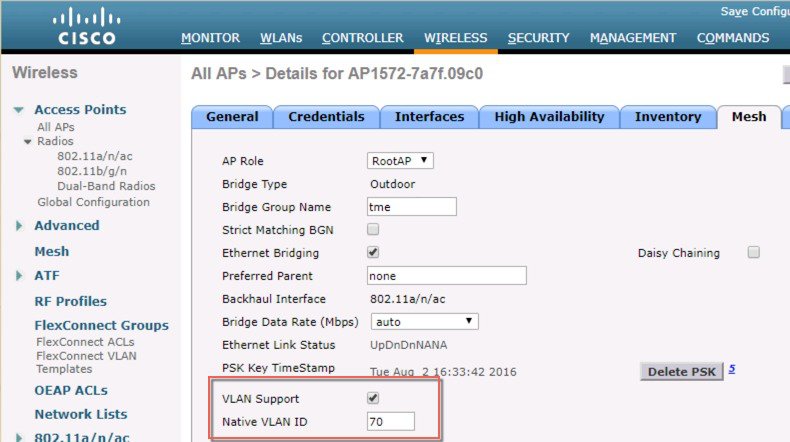Open Network Lists in sidebar
Screen dimensions: 790x442
81,414
